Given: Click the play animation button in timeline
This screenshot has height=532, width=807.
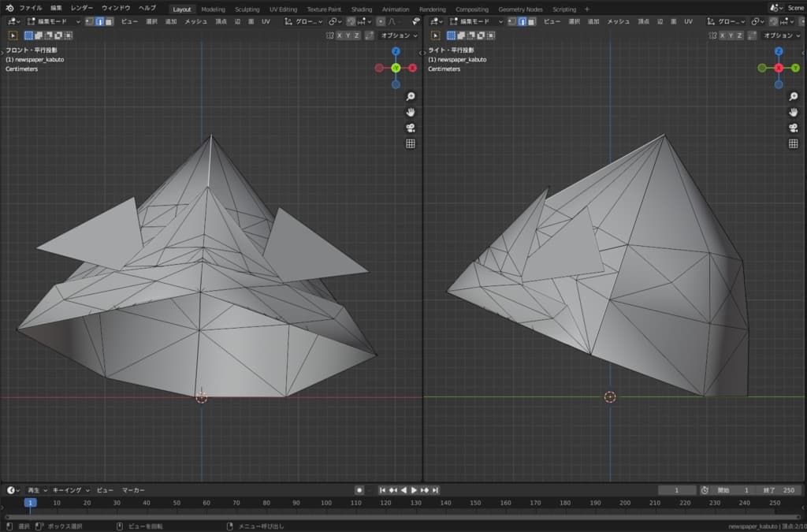Looking at the screenshot, I should [414, 490].
